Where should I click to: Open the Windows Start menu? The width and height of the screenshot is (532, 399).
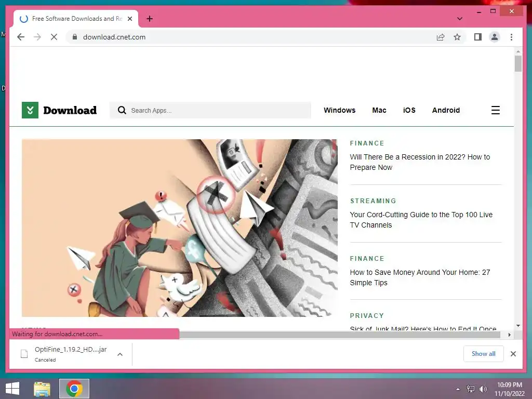pos(12,389)
